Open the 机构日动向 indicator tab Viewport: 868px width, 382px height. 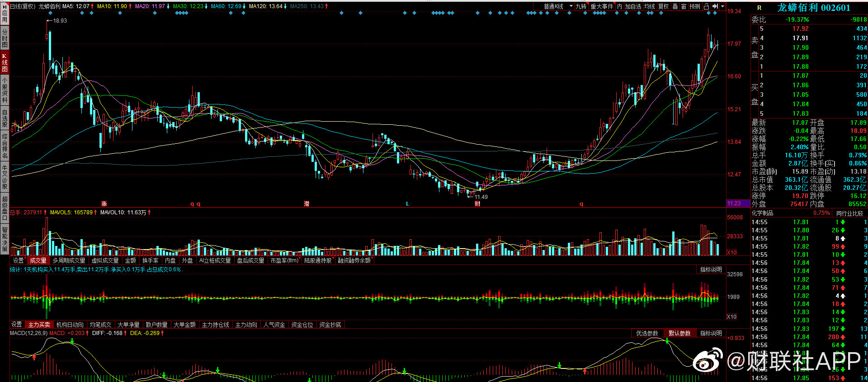coord(70,325)
